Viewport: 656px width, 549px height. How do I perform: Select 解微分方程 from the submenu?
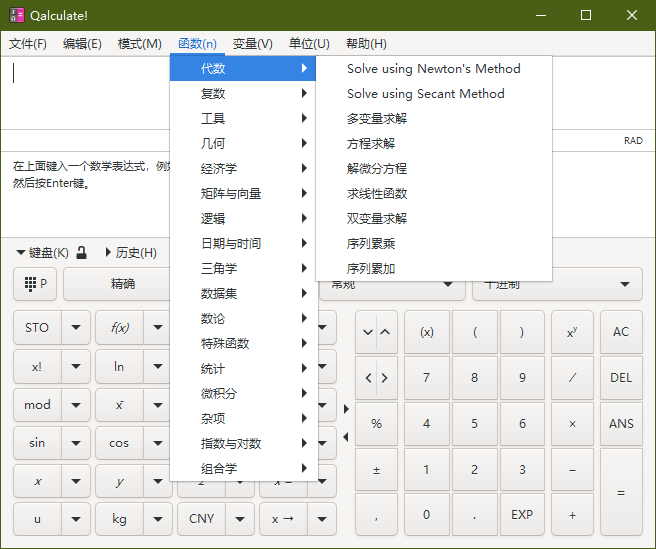(434, 169)
